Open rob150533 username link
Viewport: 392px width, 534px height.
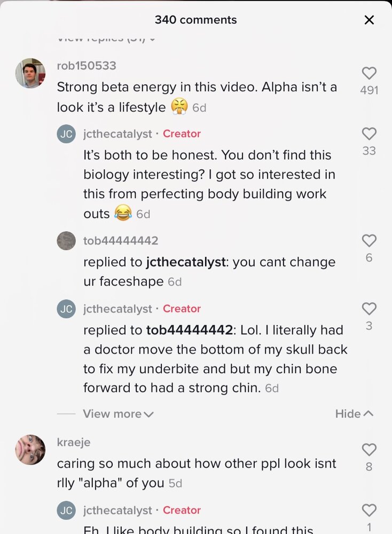pyautogui.click(x=87, y=66)
